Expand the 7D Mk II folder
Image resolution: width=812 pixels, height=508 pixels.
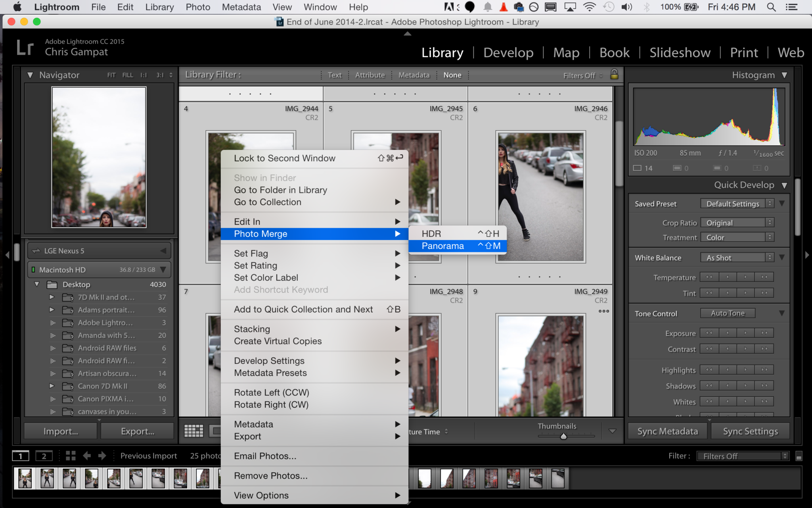pyautogui.click(x=52, y=297)
